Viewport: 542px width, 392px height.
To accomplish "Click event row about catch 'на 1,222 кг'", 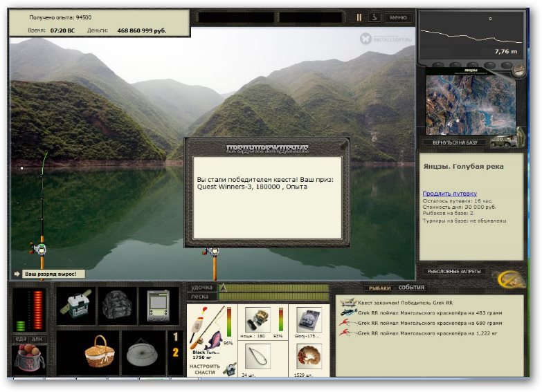I will (x=427, y=333).
